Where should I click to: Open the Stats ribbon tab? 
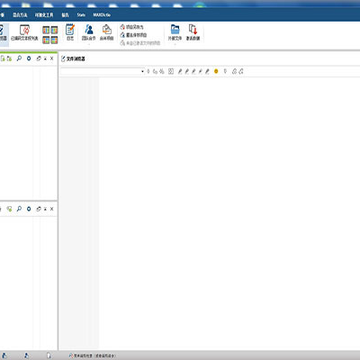(81, 15)
